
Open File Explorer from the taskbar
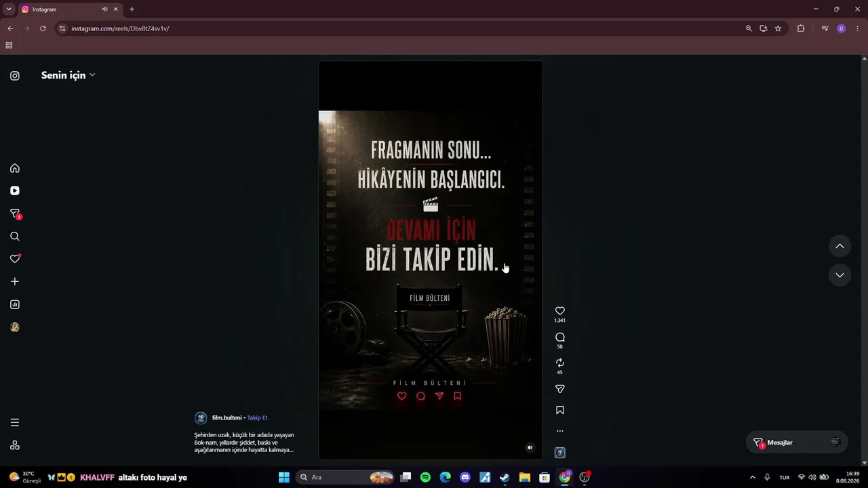525,477
